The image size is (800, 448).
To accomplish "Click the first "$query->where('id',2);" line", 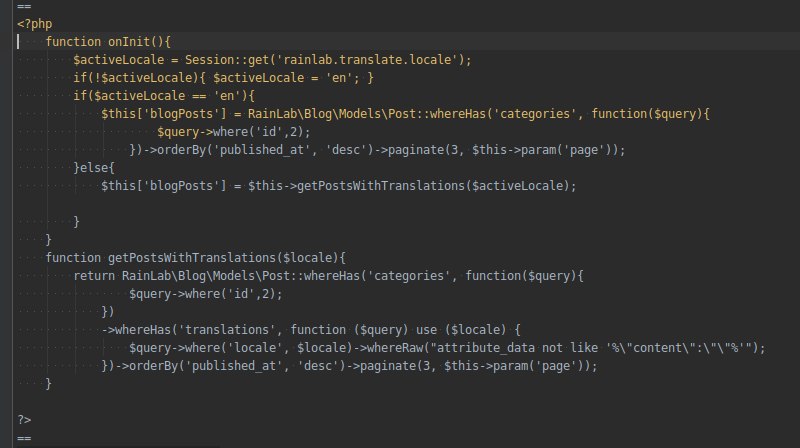I will pyautogui.click(x=234, y=132).
